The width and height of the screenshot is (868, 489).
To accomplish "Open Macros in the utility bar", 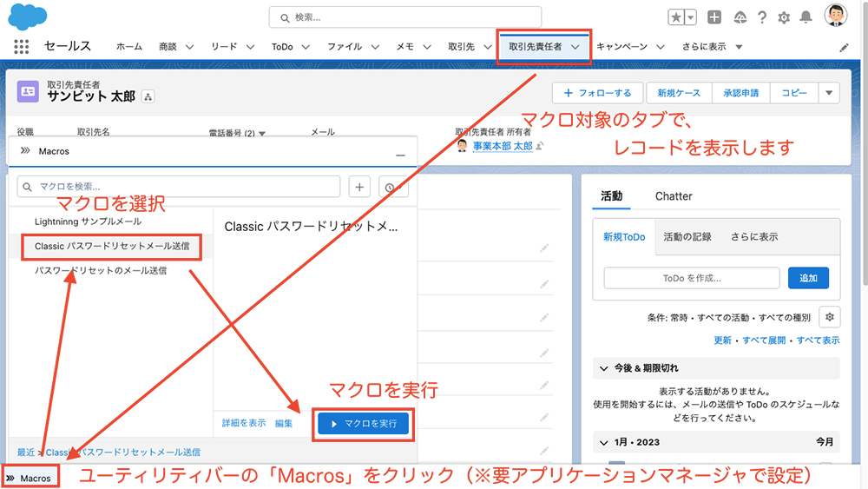I will (x=30, y=478).
